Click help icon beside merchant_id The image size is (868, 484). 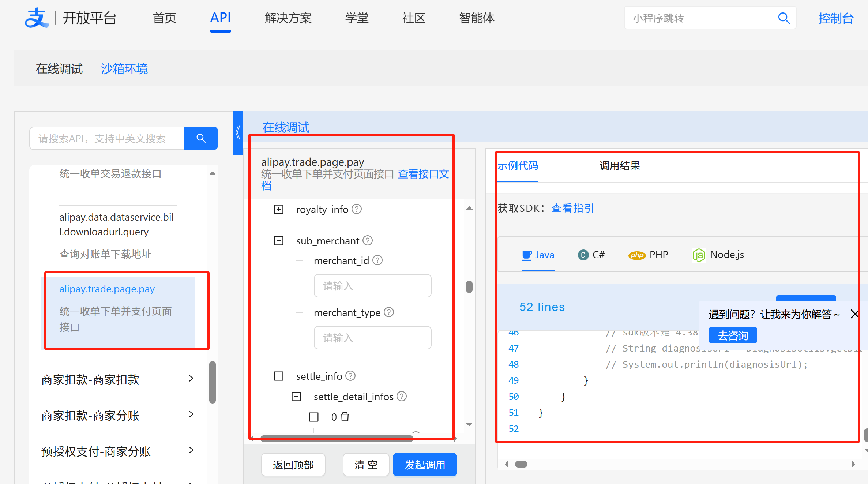pos(377,260)
